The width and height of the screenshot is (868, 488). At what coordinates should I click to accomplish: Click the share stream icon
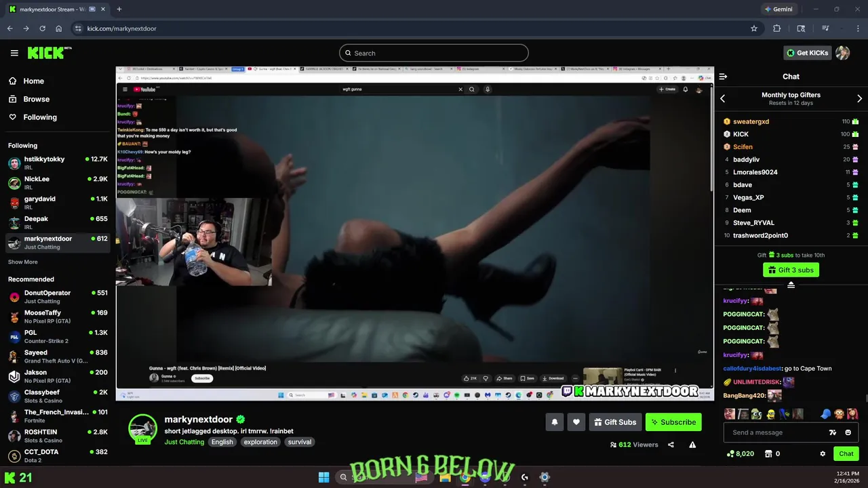pos(671,445)
